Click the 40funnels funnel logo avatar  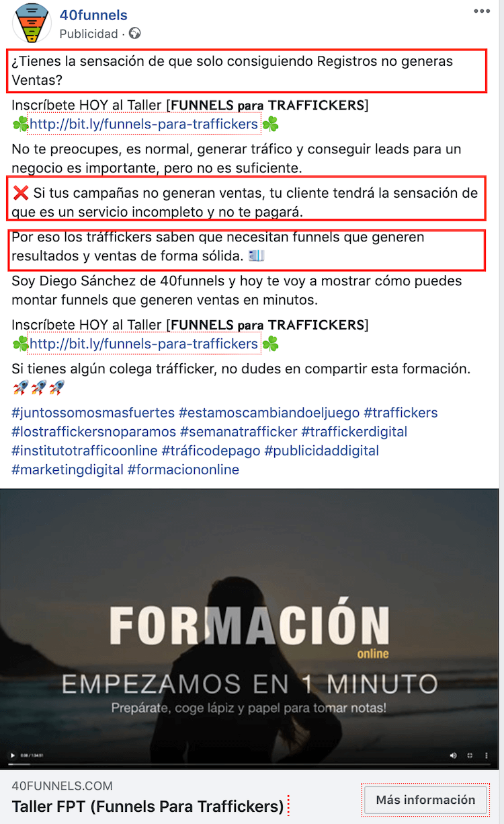pyautogui.click(x=31, y=24)
